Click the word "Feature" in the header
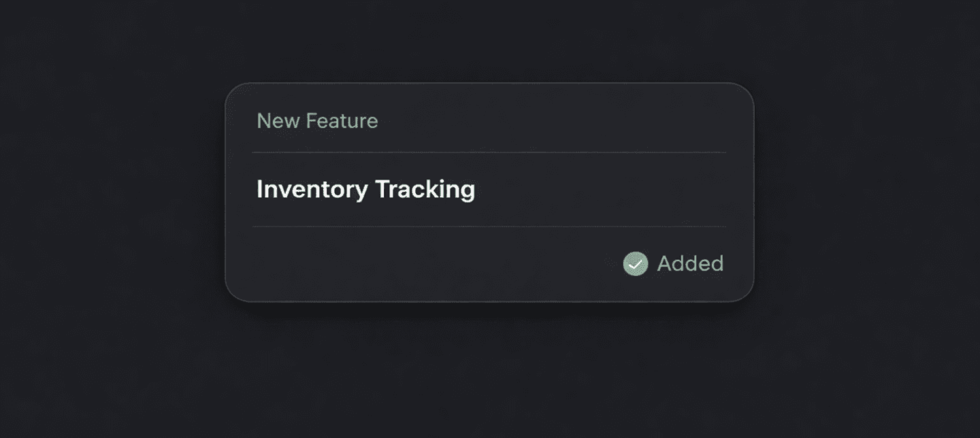The image size is (980, 438). [342, 121]
